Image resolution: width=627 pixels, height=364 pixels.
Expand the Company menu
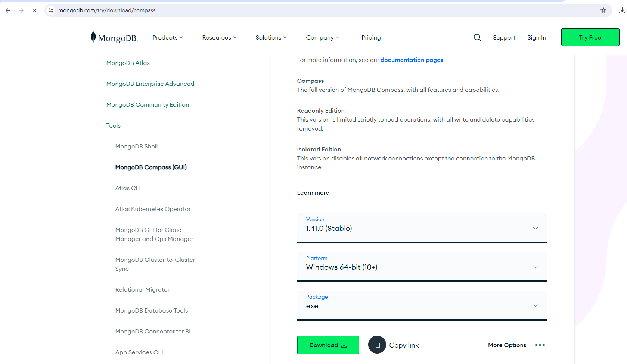pyautogui.click(x=323, y=37)
